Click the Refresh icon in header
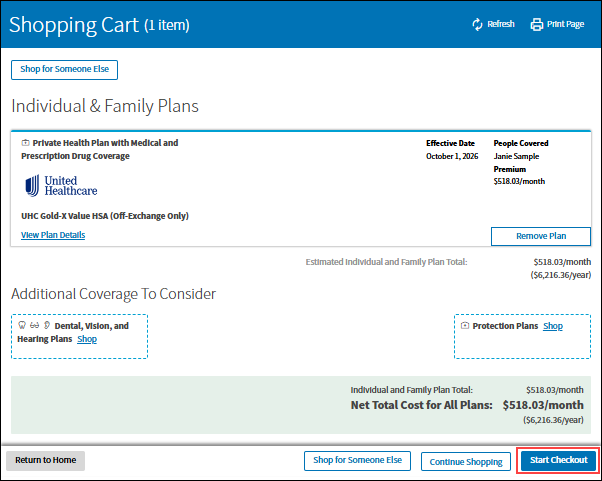The image size is (602, 481). tap(477, 24)
